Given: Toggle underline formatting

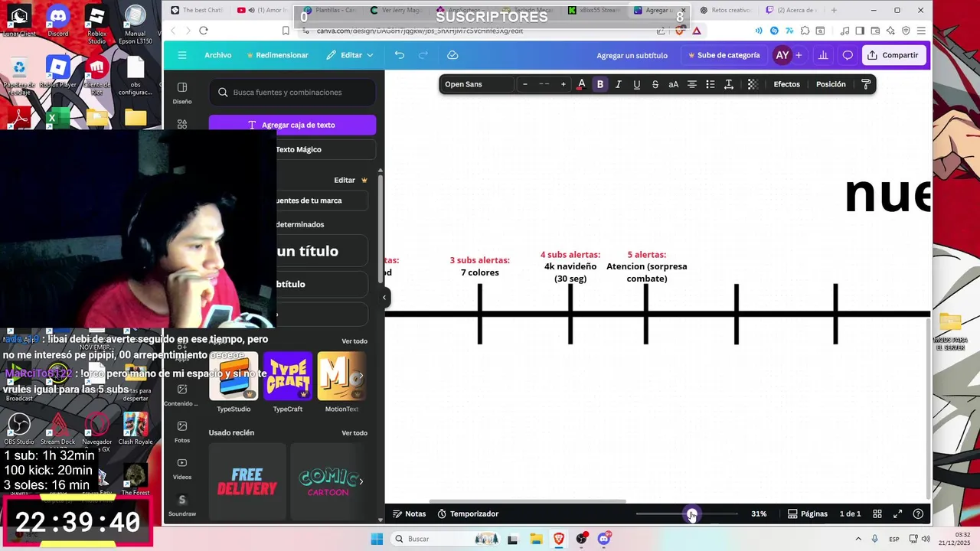Looking at the screenshot, I should point(636,84).
